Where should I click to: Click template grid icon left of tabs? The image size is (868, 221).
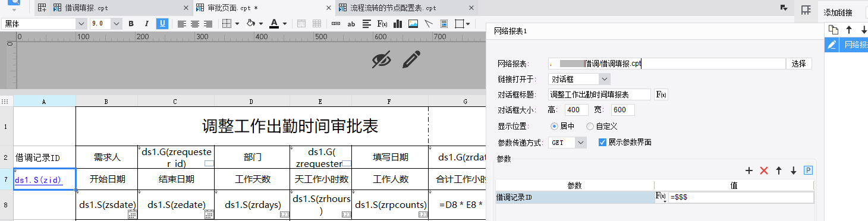pyautogui.click(x=42, y=8)
